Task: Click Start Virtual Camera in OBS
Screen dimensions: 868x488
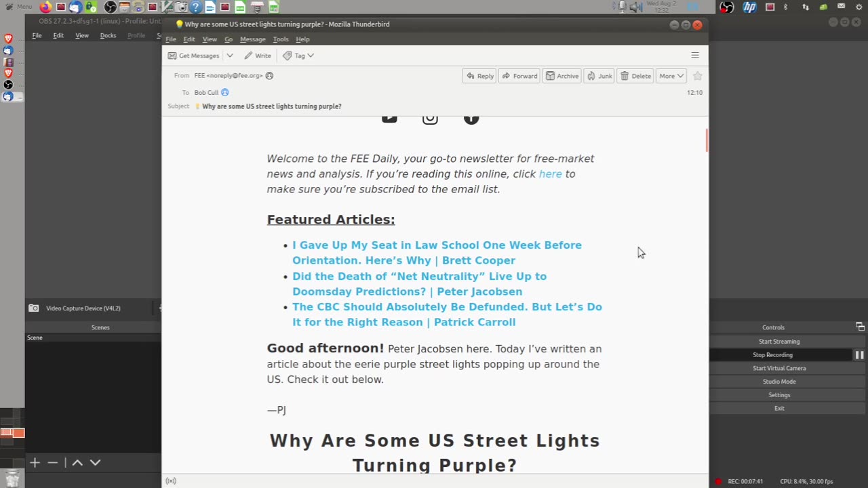Action: 779,368
